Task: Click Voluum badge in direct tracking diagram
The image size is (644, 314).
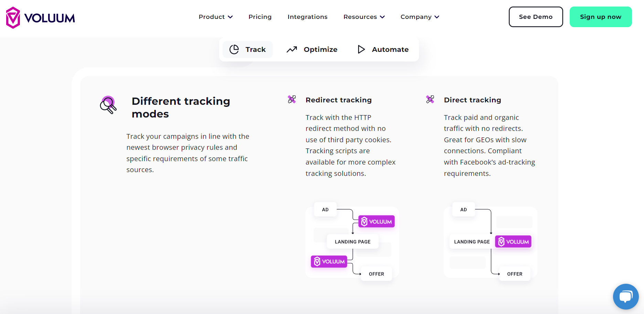Action: [x=513, y=242]
